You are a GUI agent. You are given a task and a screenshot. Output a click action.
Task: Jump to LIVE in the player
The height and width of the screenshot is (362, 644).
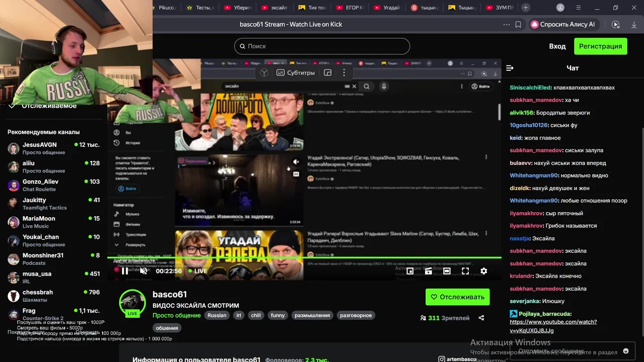[198, 271]
